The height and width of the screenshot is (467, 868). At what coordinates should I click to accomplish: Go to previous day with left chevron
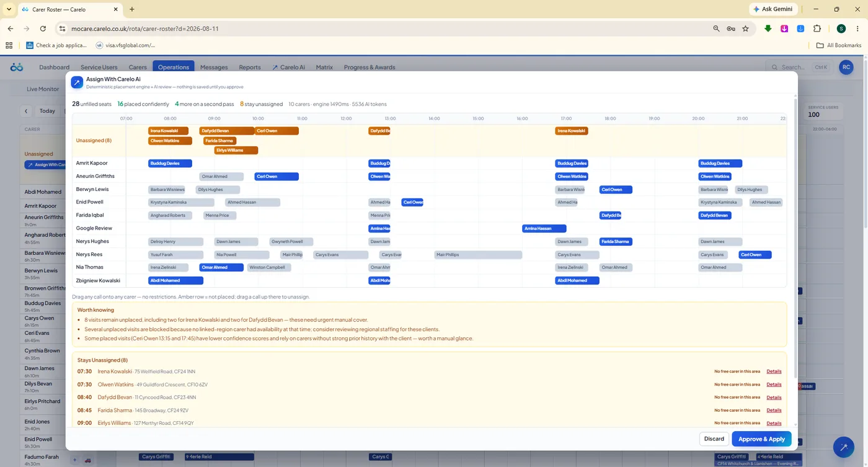(26, 111)
